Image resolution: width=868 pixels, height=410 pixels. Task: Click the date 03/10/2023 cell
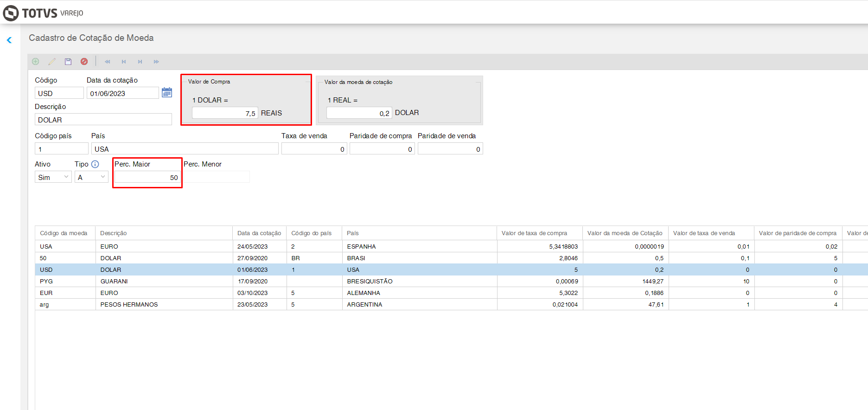[260, 293]
